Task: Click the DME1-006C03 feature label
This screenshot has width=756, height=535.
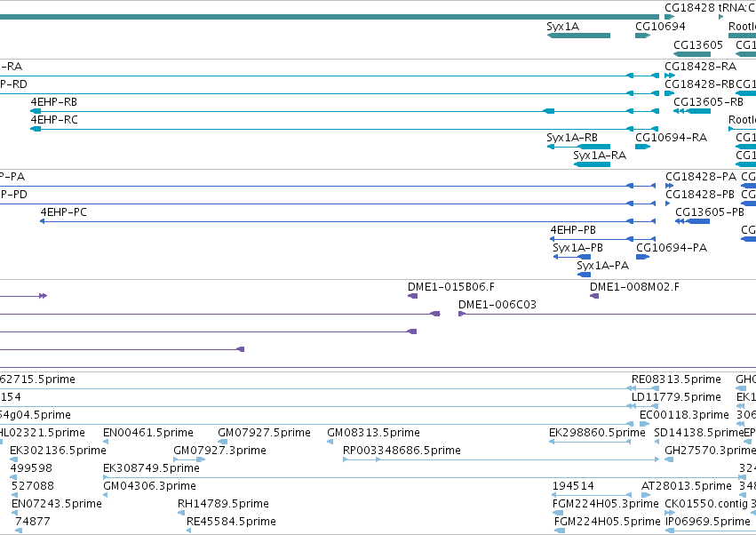Action: [x=497, y=306]
